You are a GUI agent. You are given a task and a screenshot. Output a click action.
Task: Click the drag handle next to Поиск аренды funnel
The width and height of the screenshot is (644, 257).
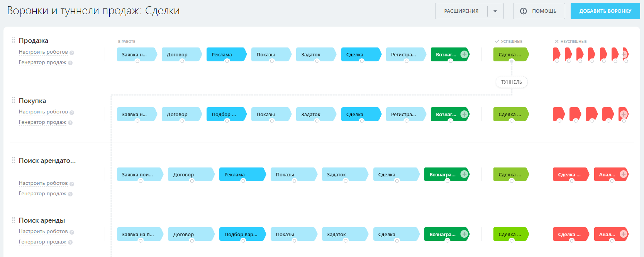[x=14, y=220]
